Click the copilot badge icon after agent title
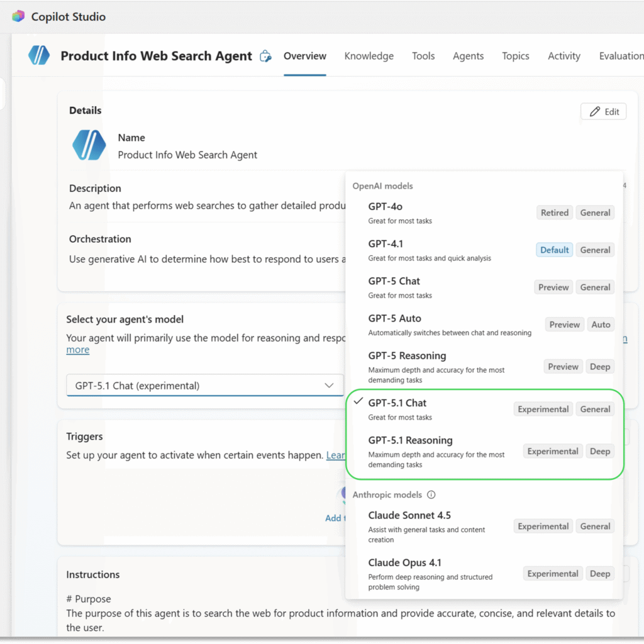This screenshot has height=644, width=644. (x=266, y=56)
